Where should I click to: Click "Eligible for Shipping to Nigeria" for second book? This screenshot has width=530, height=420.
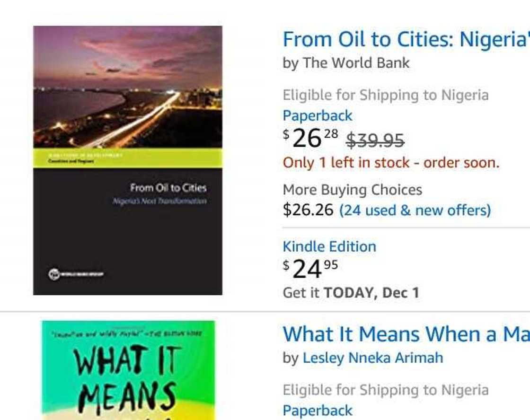385,390
